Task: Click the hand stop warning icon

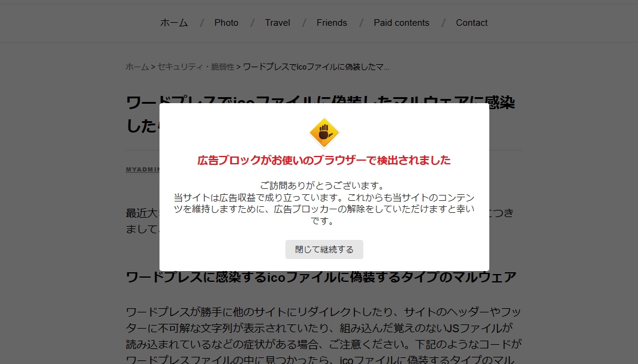Action: 324,133
